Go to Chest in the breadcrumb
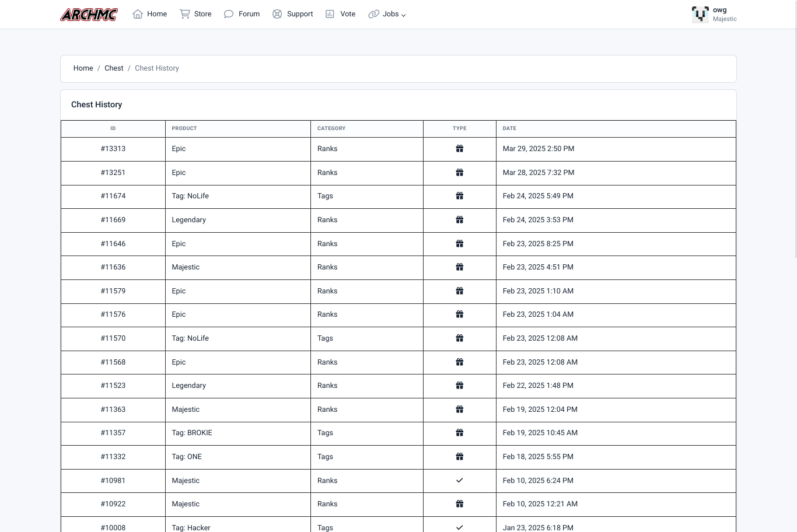 114,68
